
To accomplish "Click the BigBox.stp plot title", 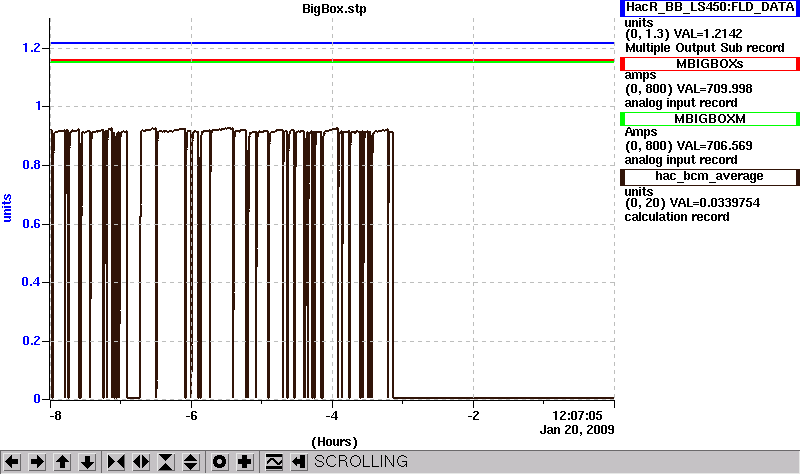I will [334, 9].
